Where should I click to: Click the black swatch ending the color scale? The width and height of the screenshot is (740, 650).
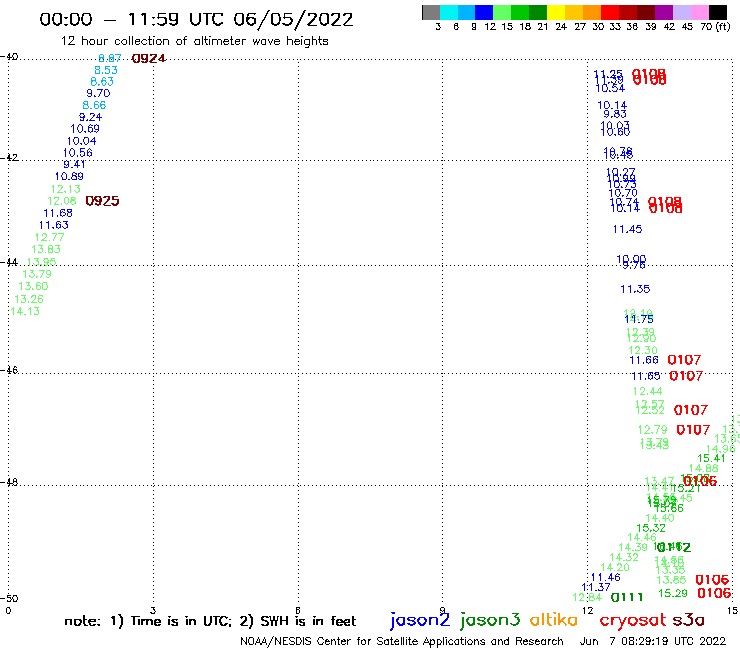click(x=718, y=12)
